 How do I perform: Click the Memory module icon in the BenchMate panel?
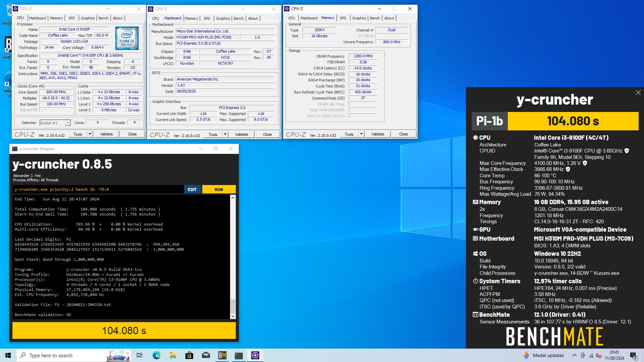[x=475, y=202]
